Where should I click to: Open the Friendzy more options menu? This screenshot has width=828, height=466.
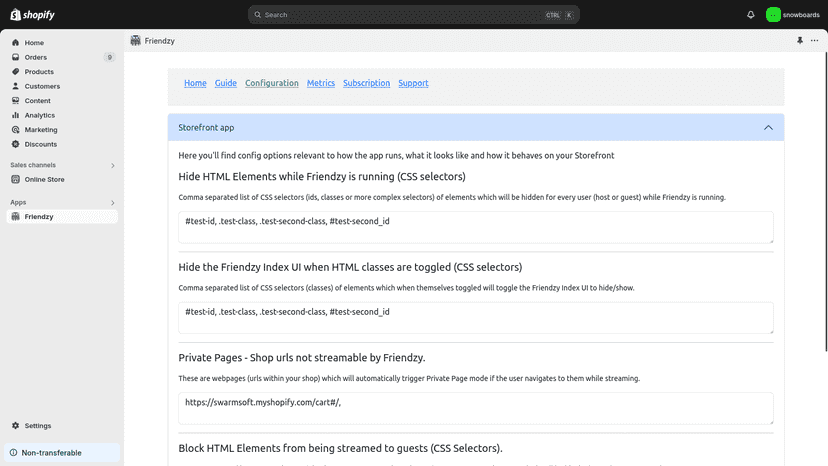(x=814, y=41)
